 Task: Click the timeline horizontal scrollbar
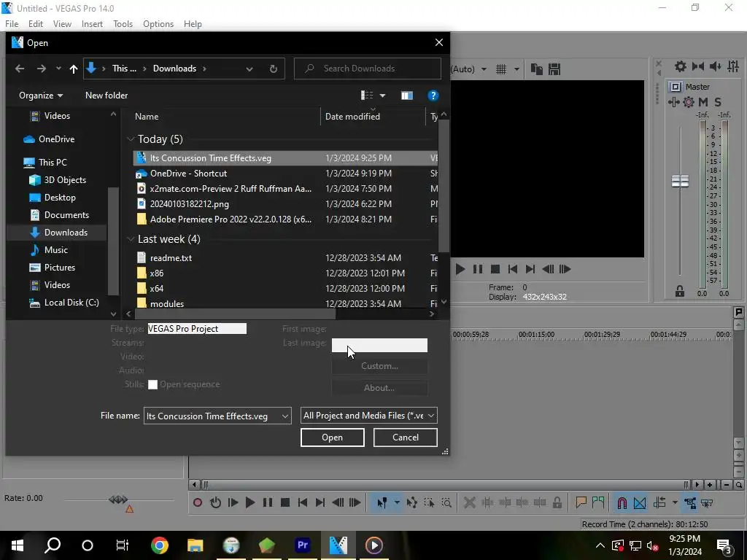[445, 485]
